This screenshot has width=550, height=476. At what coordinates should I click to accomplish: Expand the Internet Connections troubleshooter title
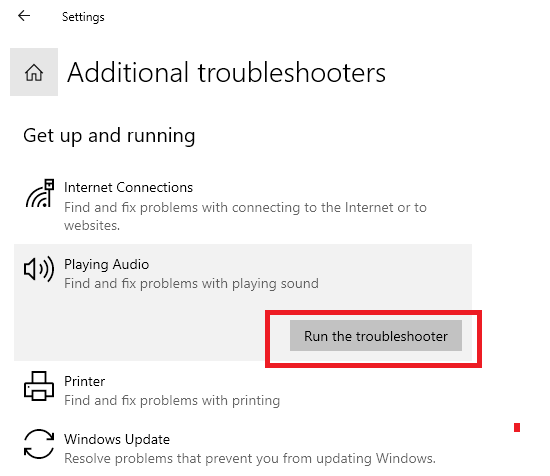(128, 188)
